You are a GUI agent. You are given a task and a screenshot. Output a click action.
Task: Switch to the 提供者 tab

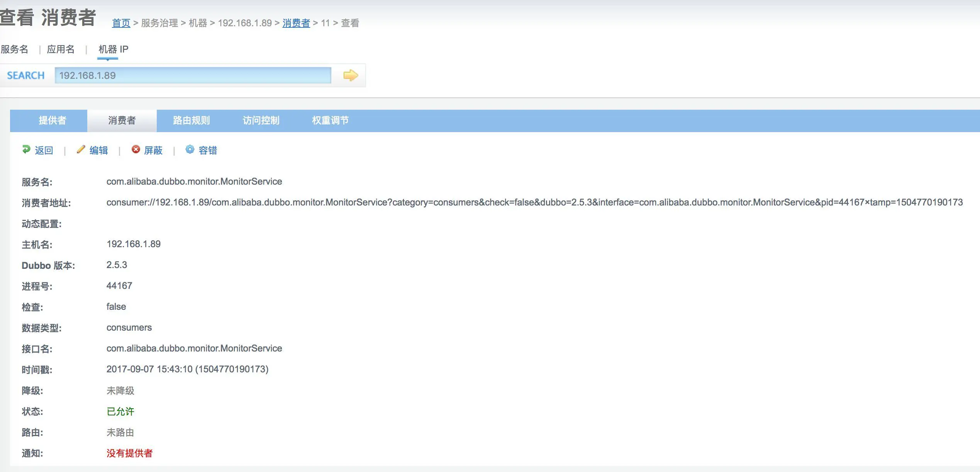pos(53,121)
